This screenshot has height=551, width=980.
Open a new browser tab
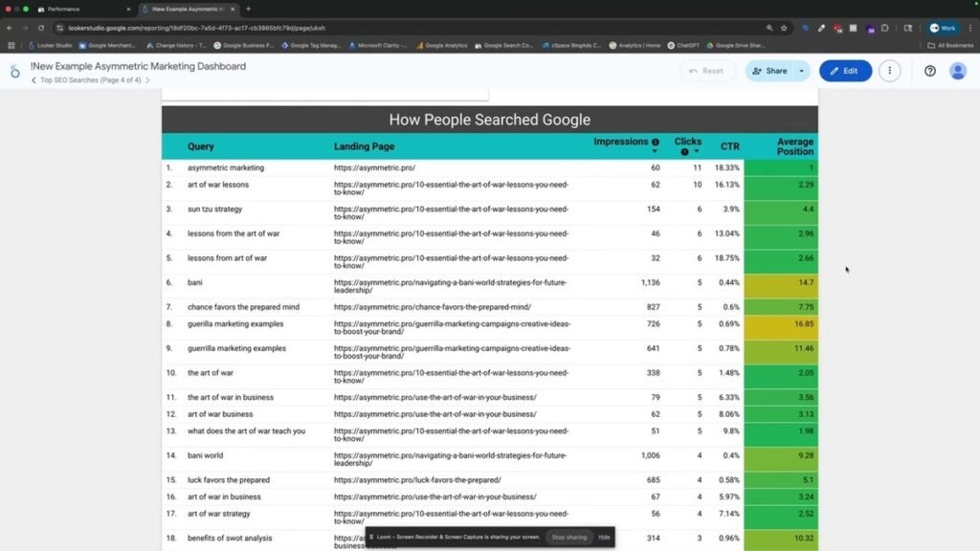[x=248, y=9]
